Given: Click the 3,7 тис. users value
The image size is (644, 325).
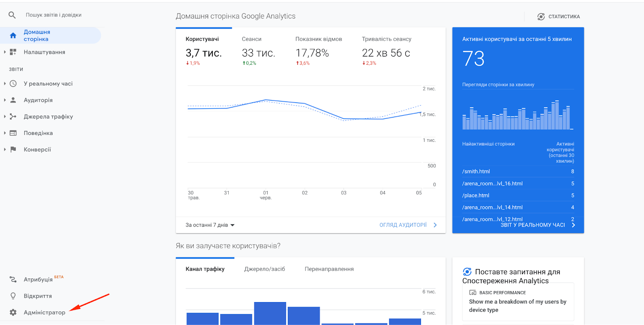Looking at the screenshot, I should [x=204, y=53].
